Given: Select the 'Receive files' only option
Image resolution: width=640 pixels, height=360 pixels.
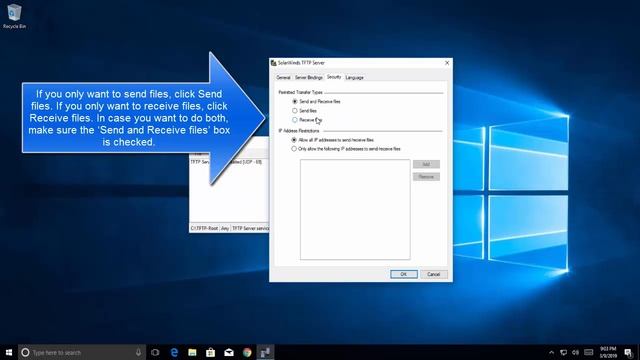Looking at the screenshot, I should click(x=295, y=120).
